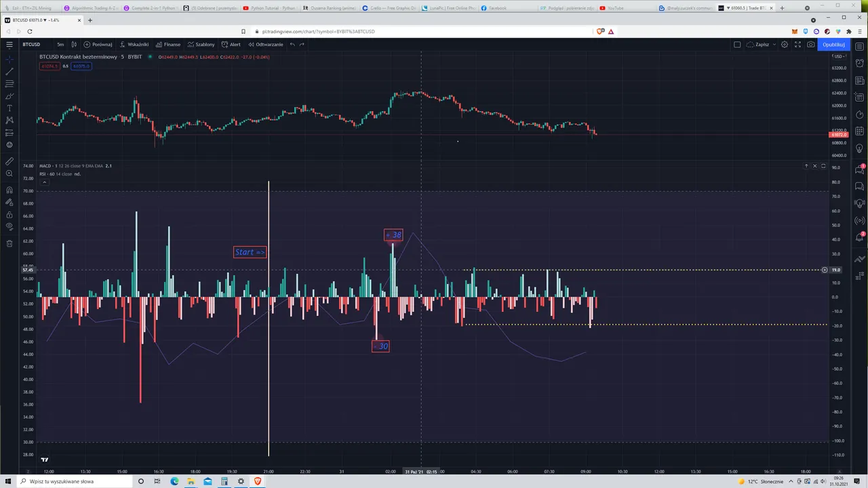Select the crosshair cursor tool
This screenshot has width=868, height=488.
pos(9,59)
